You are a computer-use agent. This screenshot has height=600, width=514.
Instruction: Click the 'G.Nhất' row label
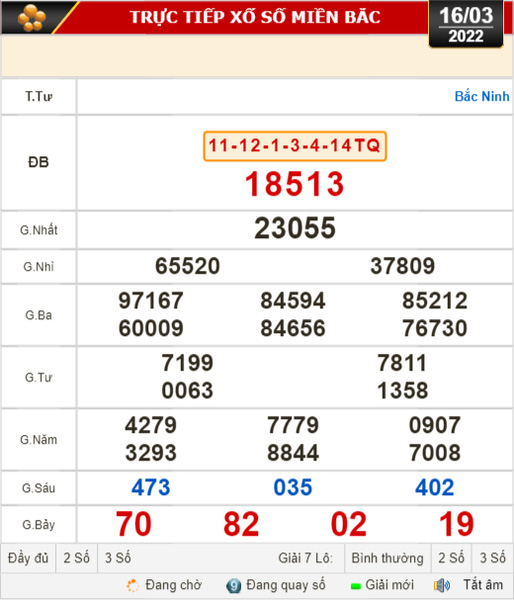coord(39,230)
